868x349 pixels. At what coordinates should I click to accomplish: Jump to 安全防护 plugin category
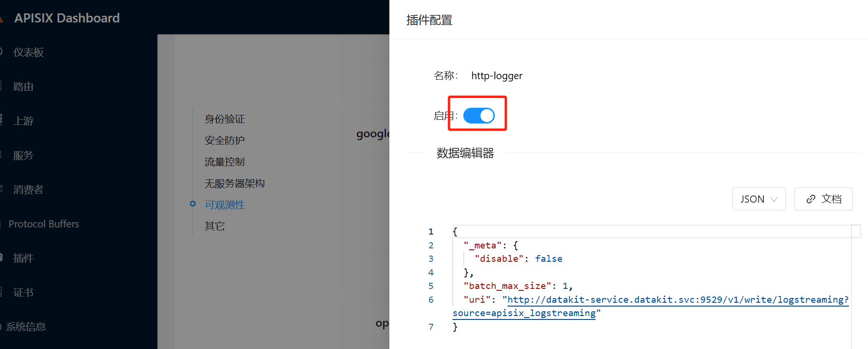point(225,141)
